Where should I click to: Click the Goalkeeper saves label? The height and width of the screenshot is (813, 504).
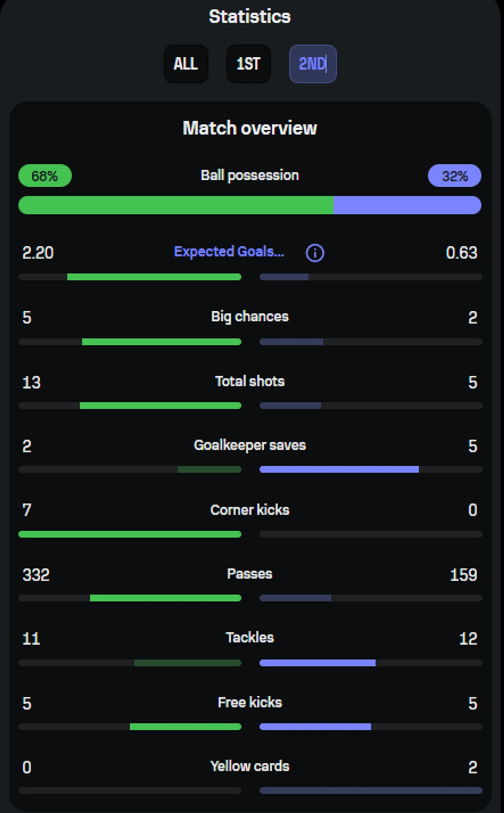(x=250, y=445)
